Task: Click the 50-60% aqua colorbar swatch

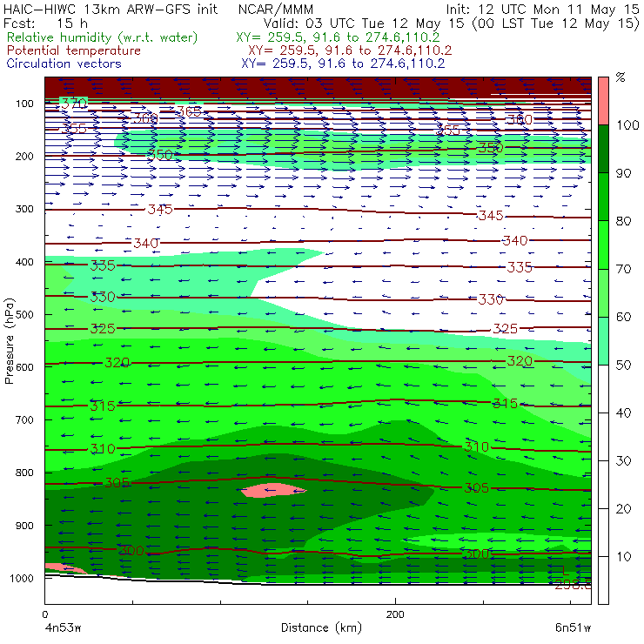Action: click(x=603, y=341)
